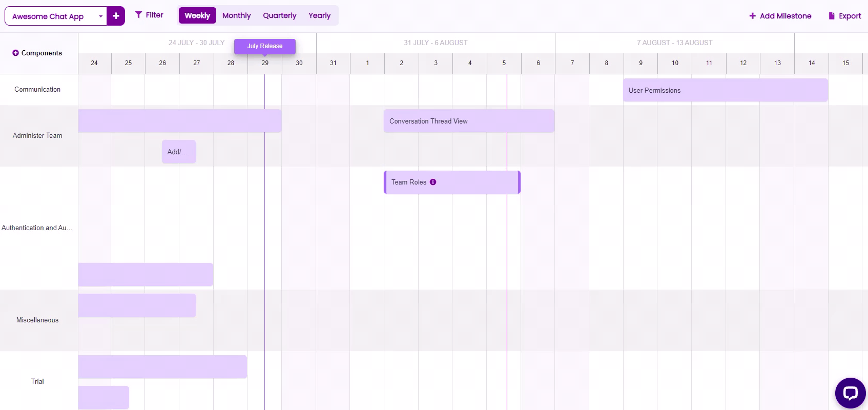The image size is (868, 410).
Task: Open the User Permissions bar
Action: click(726, 90)
